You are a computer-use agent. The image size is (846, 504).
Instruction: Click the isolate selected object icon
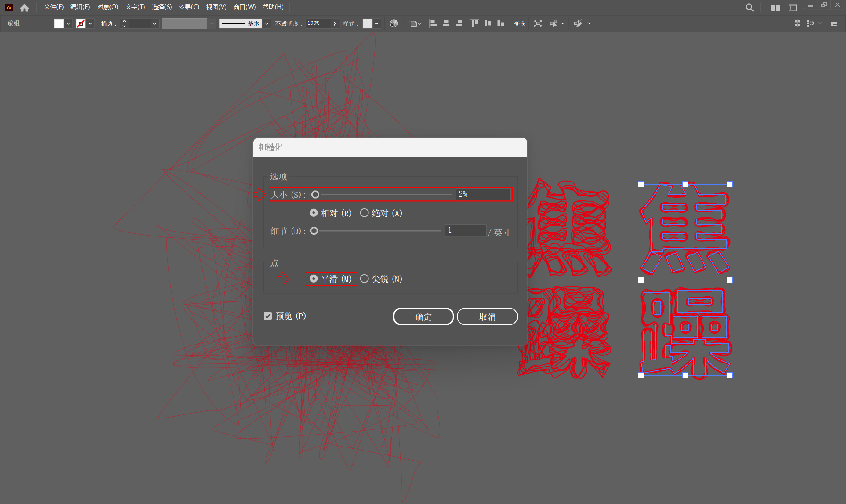tap(538, 23)
